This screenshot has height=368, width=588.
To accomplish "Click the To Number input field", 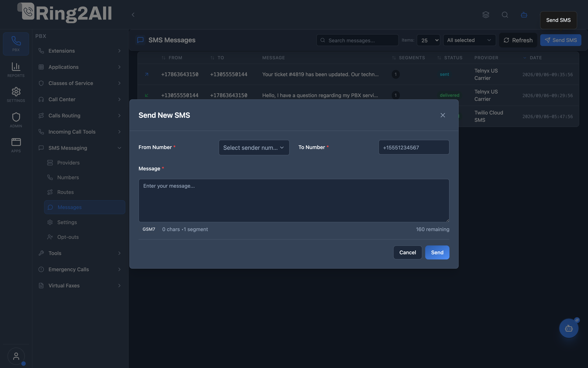I will (x=414, y=147).
